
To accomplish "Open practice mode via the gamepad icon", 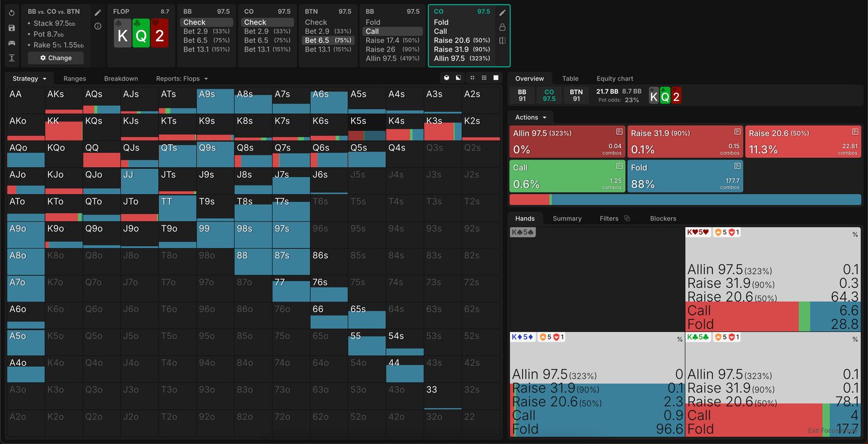I will [11, 43].
